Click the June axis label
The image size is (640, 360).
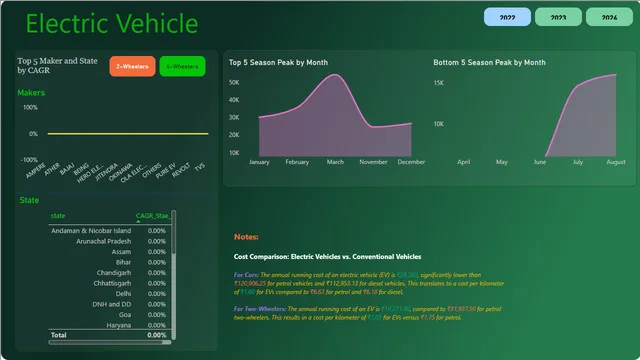(540, 162)
